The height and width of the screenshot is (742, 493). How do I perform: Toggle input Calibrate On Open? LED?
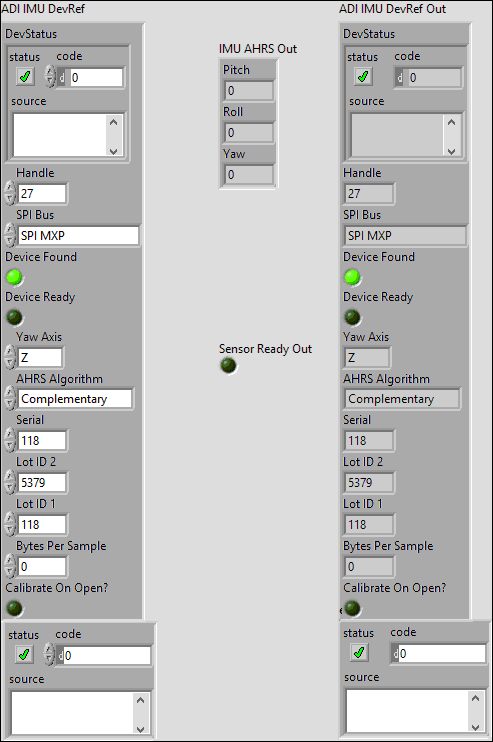coord(14,608)
